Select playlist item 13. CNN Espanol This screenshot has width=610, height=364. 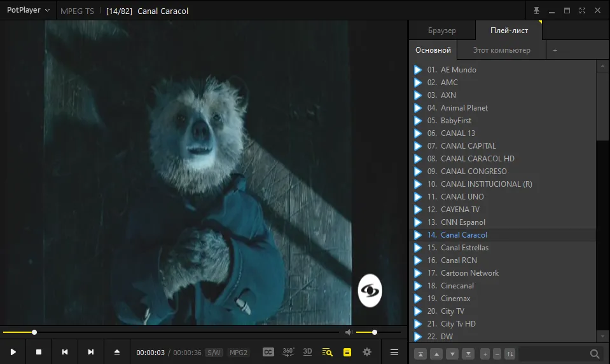503,222
